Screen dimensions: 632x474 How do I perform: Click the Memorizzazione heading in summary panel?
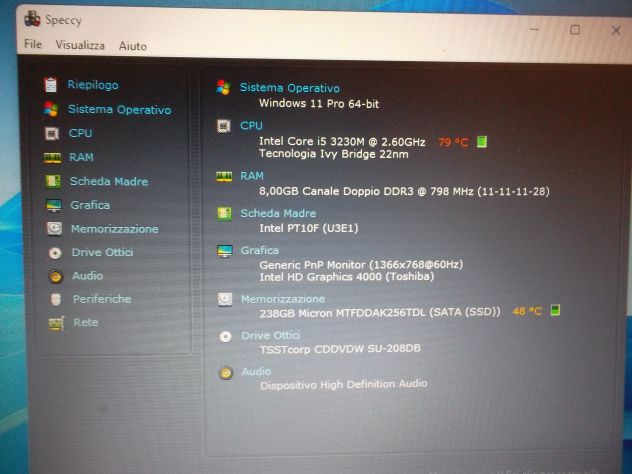[x=283, y=299]
